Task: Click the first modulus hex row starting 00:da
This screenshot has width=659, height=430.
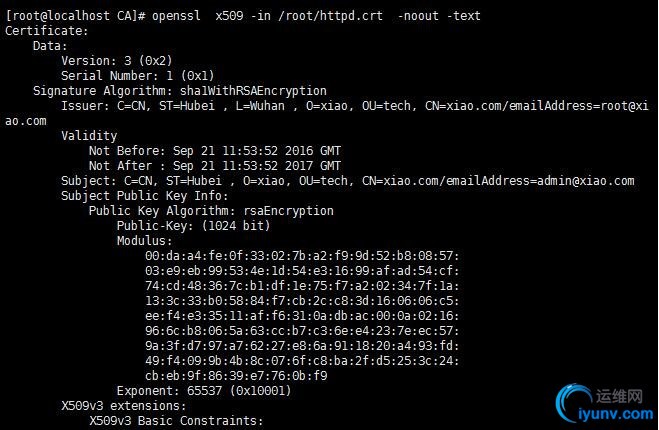Action: point(302,256)
